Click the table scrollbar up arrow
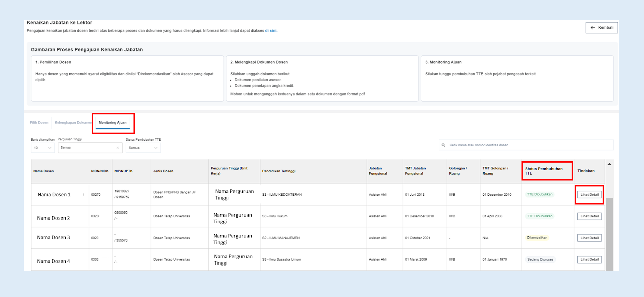This screenshot has width=644, height=297. coord(609,164)
